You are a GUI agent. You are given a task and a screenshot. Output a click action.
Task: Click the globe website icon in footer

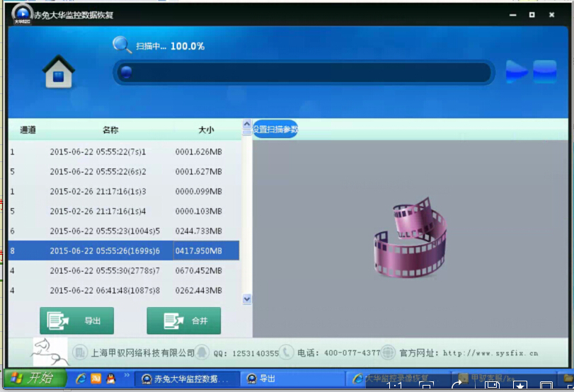(x=388, y=352)
